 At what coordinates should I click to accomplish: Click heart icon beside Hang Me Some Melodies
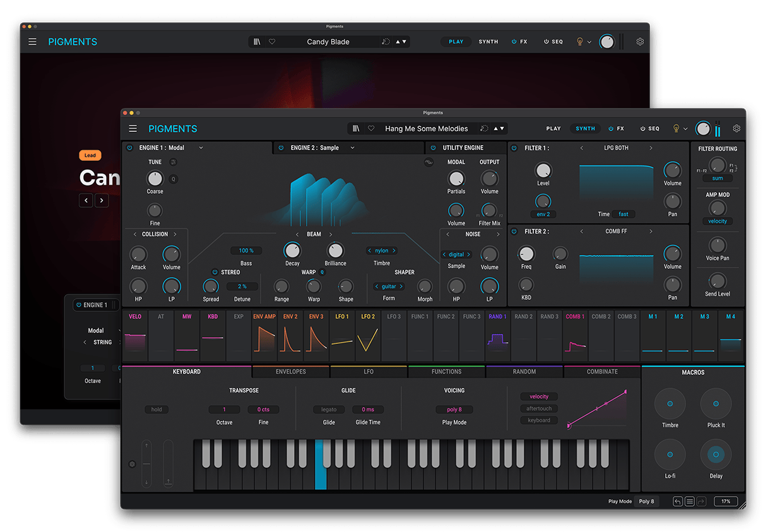click(x=371, y=129)
